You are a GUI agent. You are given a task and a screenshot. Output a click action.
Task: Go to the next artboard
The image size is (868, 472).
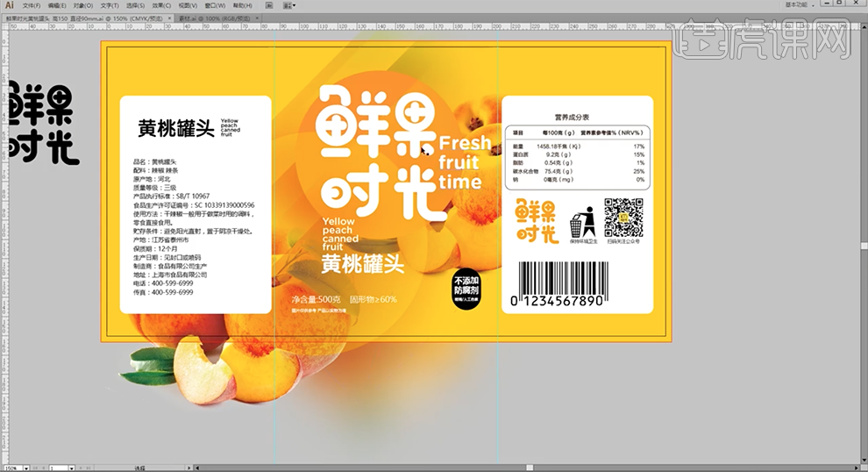[79, 468]
